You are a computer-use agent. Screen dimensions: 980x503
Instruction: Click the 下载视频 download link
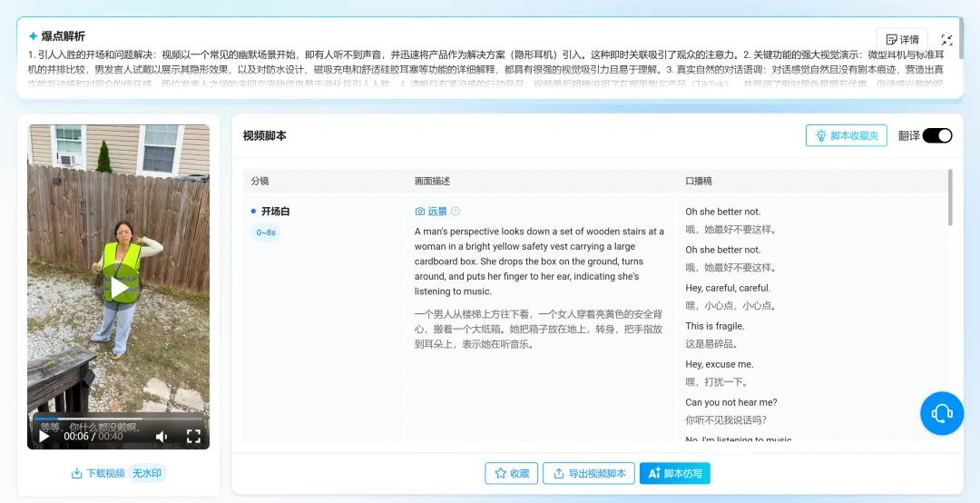pyautogui.click(x=97, y=473)
